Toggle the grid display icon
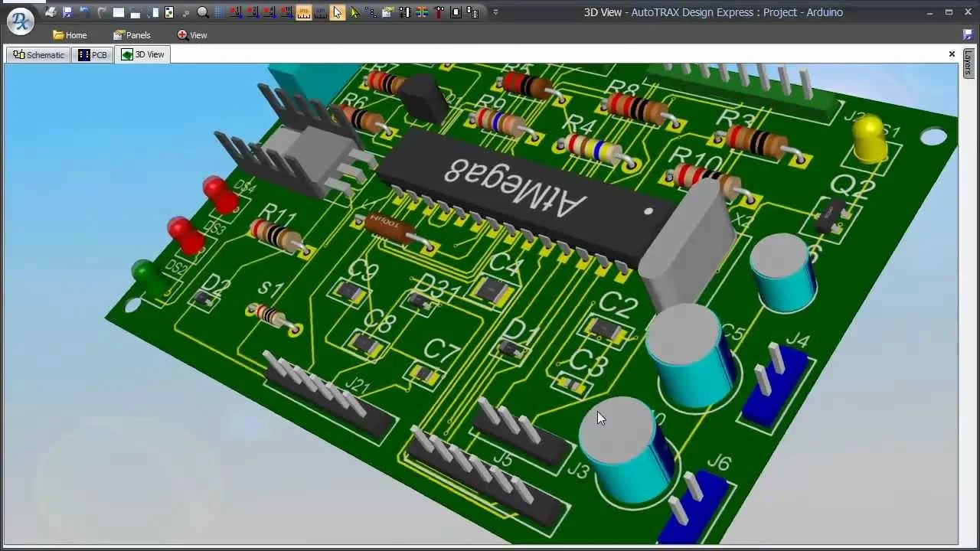Screen dimensions: 980x551 click(x=219, y=12)
